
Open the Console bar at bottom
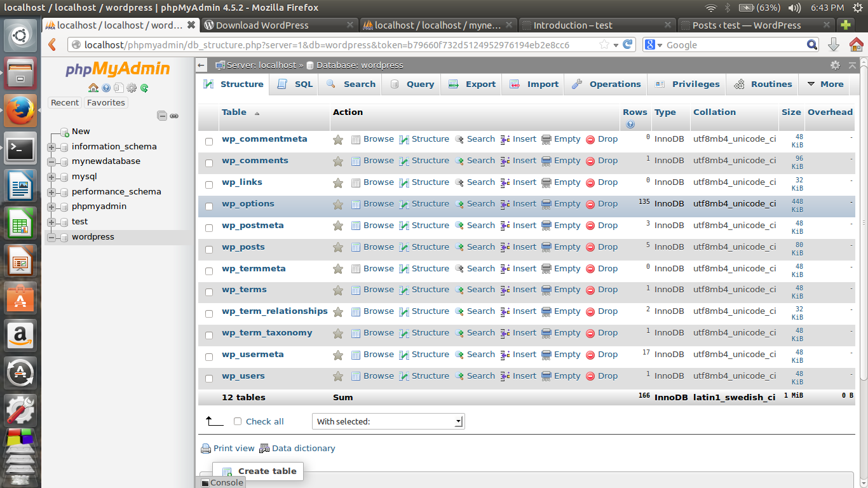click(222, 483)
